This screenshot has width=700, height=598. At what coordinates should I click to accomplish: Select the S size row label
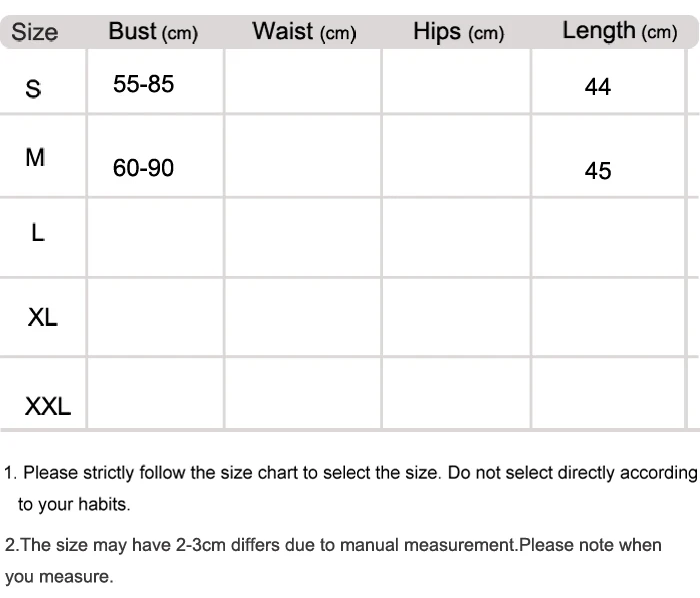click(33, 88)
